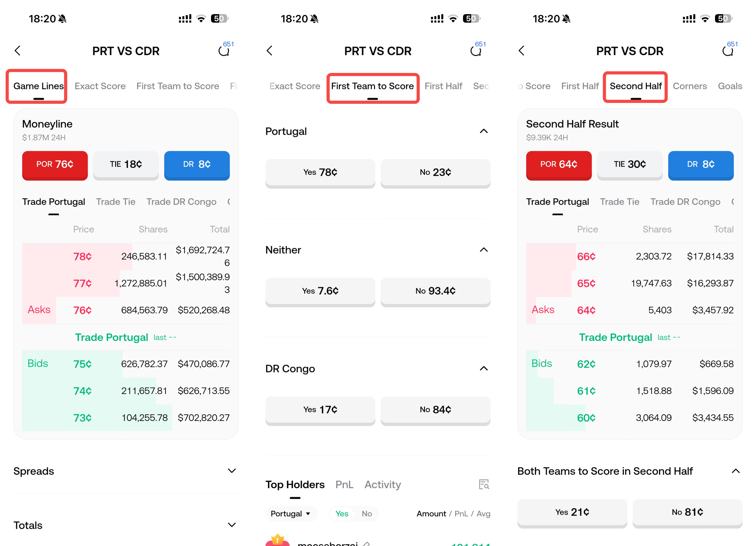This screenshot has width=756, height=546.
Task: Select Trade Tie in Moneyline order book
Action: tap(116, 202)
